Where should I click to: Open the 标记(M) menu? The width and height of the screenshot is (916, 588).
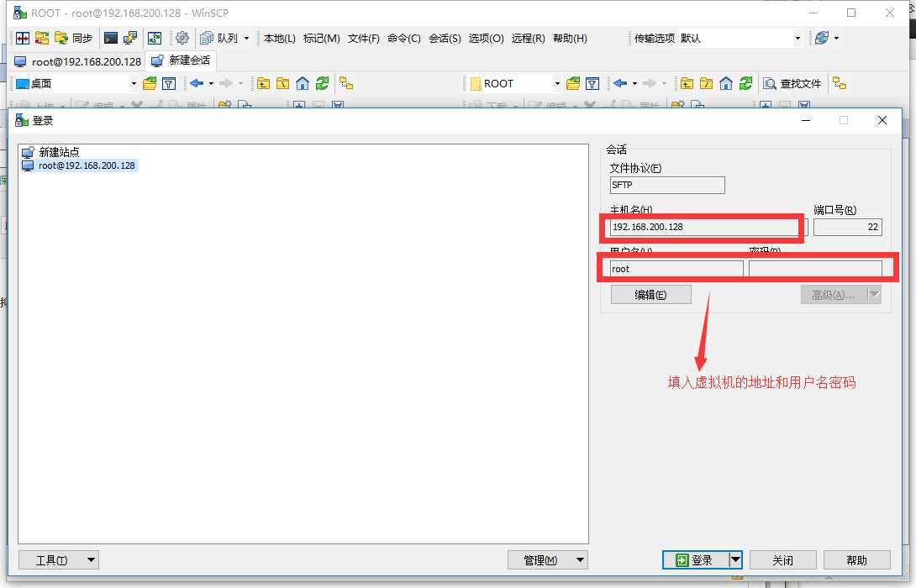coord(321,38)
